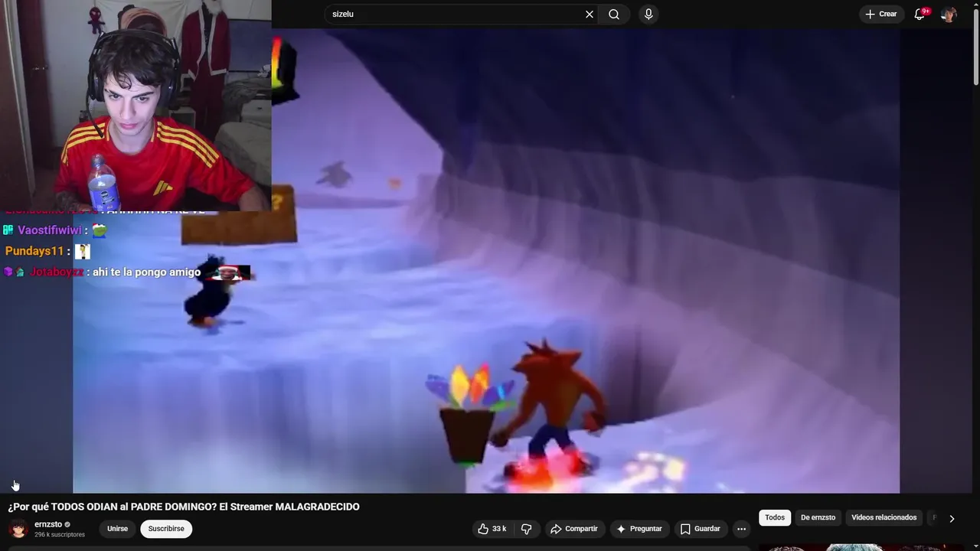Open the Crear menu
Viewport: 980px width, 551px height.
click(x=881, y=15)
